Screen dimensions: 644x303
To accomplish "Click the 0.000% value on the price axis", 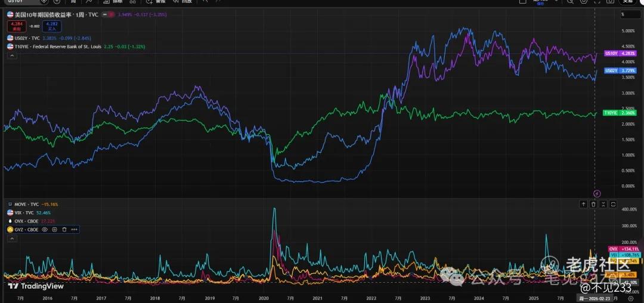I will (628, 186).
